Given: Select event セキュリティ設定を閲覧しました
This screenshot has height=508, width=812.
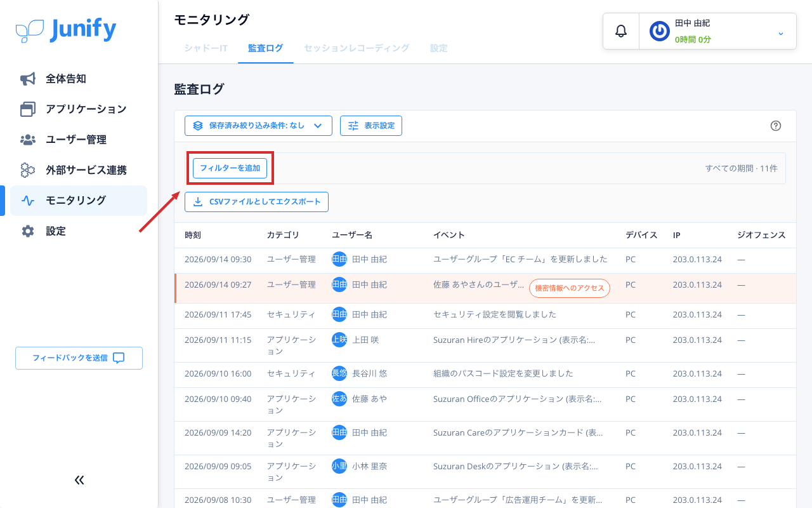Looking at the screenshot, I should pos(495,314).
